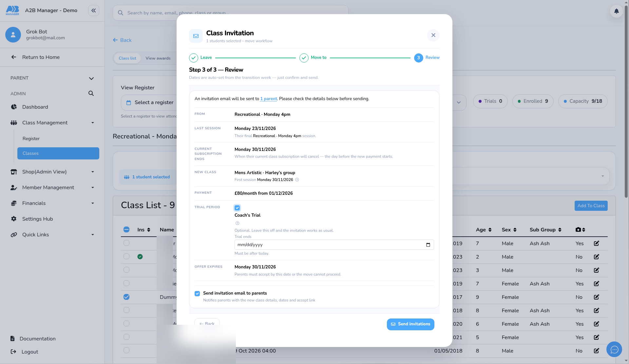629x364 pixels.
Task: Send the invitations
Action: tap(410, 324)
